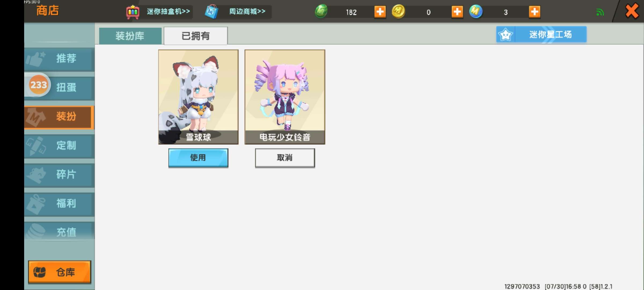Open the 福利 benefits section
The width and height of the screenshot is (644, 290).
pos(59,204)
